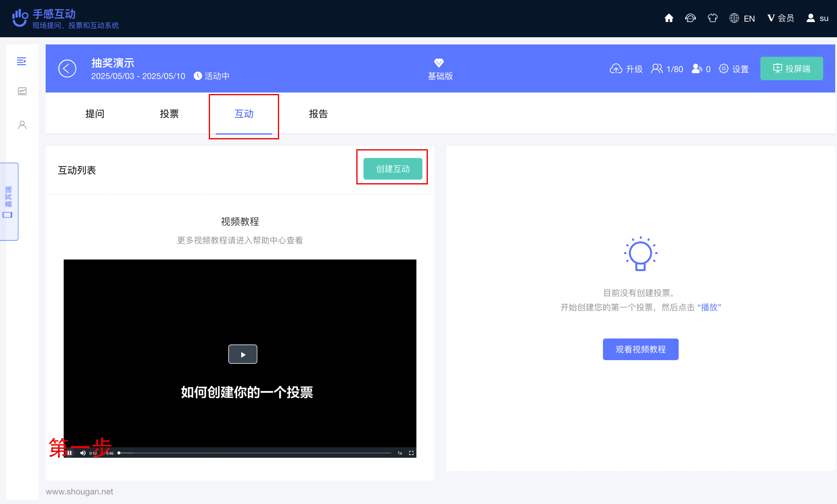This screenshot has height=504, width=837.
Task: Switch to the 提问 tab
Action: [95, 114]
